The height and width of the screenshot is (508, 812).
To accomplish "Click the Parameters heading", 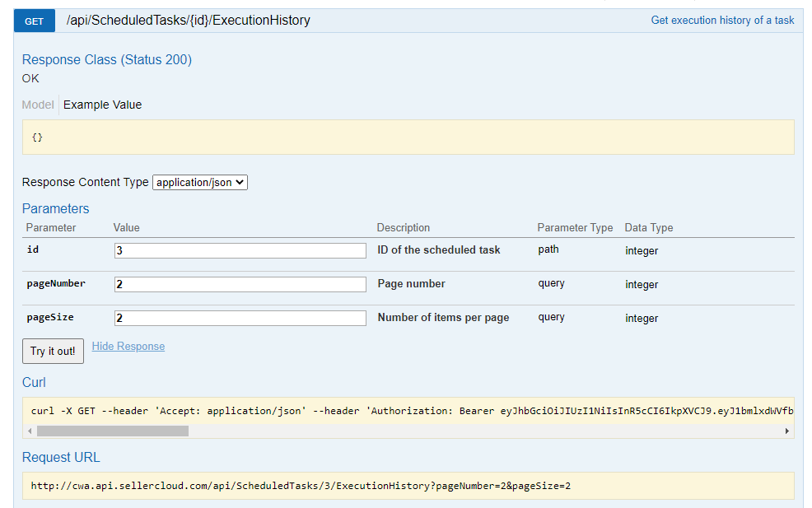I will coord(55,208).
